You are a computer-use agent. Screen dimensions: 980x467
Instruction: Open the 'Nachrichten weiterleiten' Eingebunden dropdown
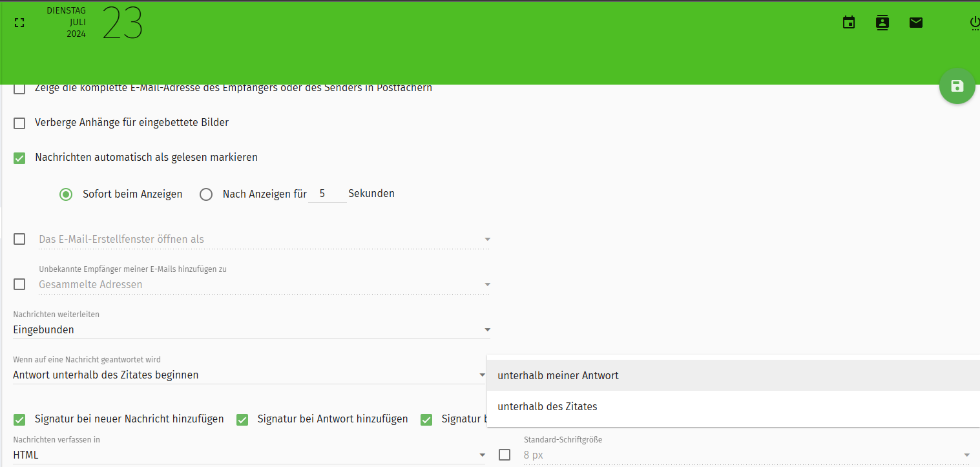487,329
